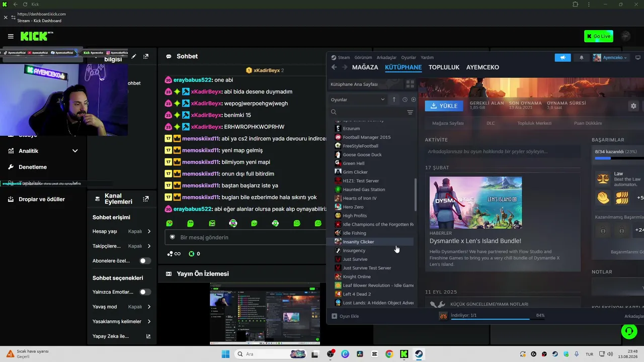Open the Arkadaşlar menu in Steam
644x362 pixels.
pyautogui.click(x=387, y=57)
